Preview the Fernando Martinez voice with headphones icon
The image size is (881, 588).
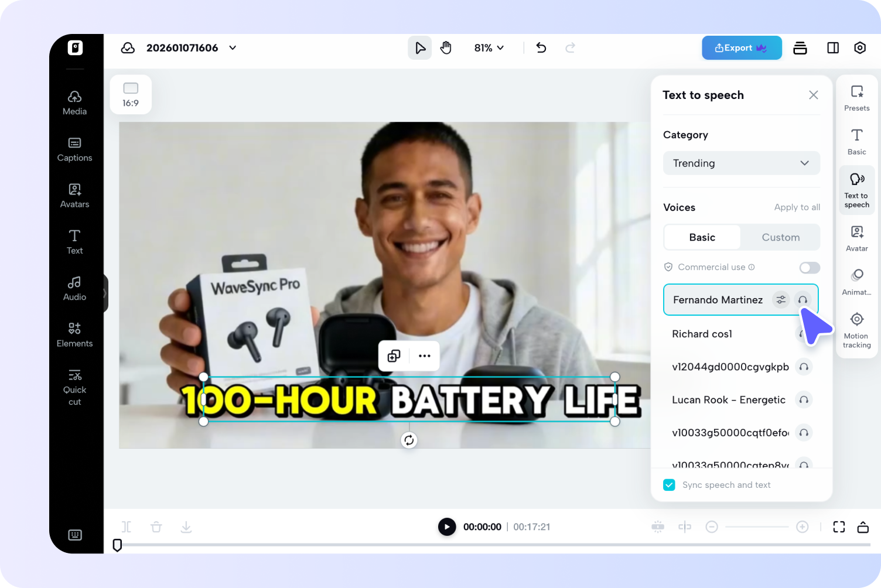(803, 300)
